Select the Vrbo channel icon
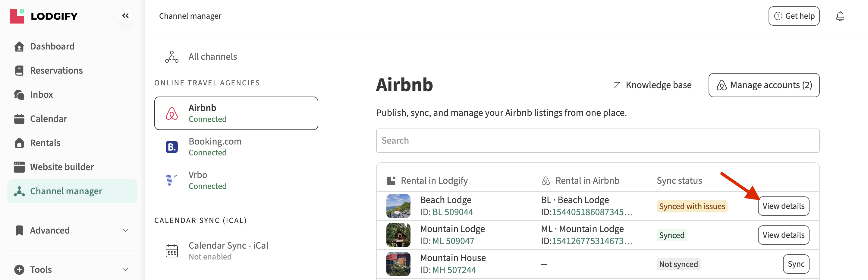868x280 pixels. click(x=171, y=180)
